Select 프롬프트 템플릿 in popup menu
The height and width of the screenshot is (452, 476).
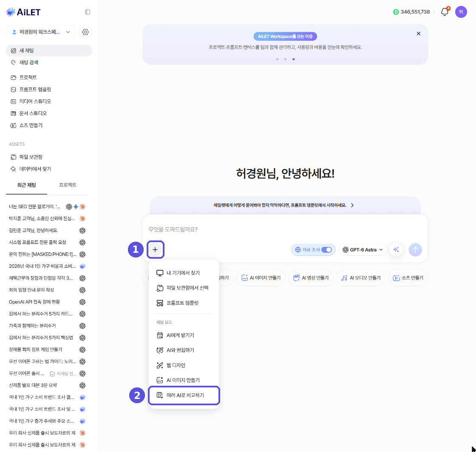tap(184, 303)
